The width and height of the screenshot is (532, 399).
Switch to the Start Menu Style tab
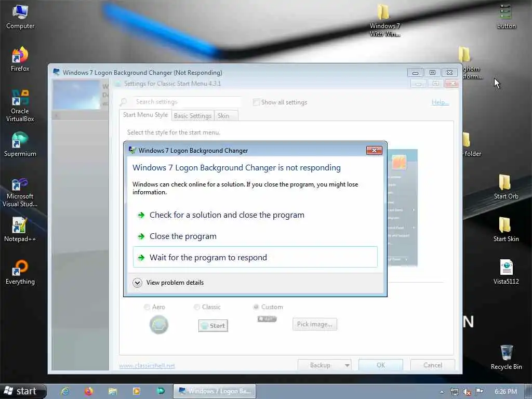145,115
